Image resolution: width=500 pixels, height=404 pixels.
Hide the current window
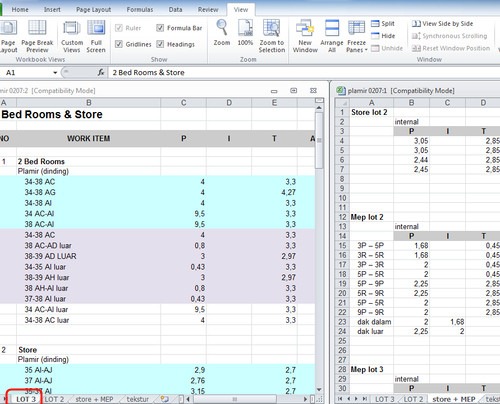(383, 36)
